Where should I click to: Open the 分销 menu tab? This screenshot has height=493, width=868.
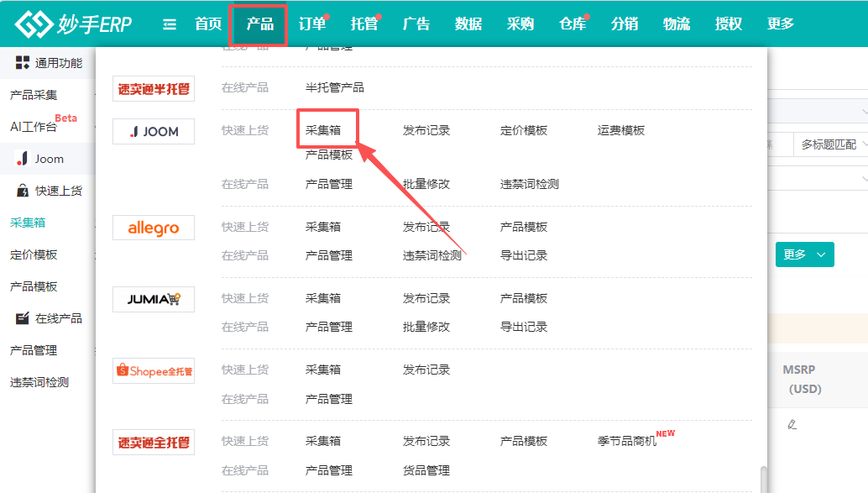[625, 24]
